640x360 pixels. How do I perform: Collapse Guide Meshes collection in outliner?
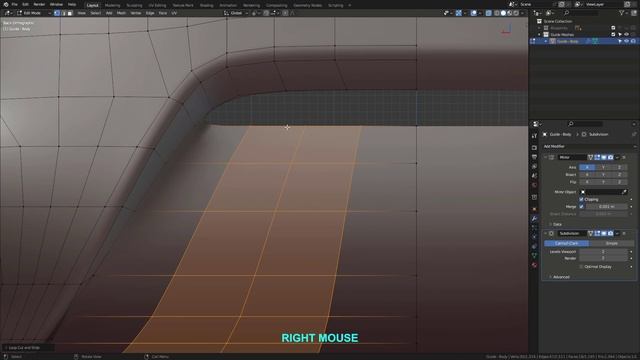coord(540,35)
